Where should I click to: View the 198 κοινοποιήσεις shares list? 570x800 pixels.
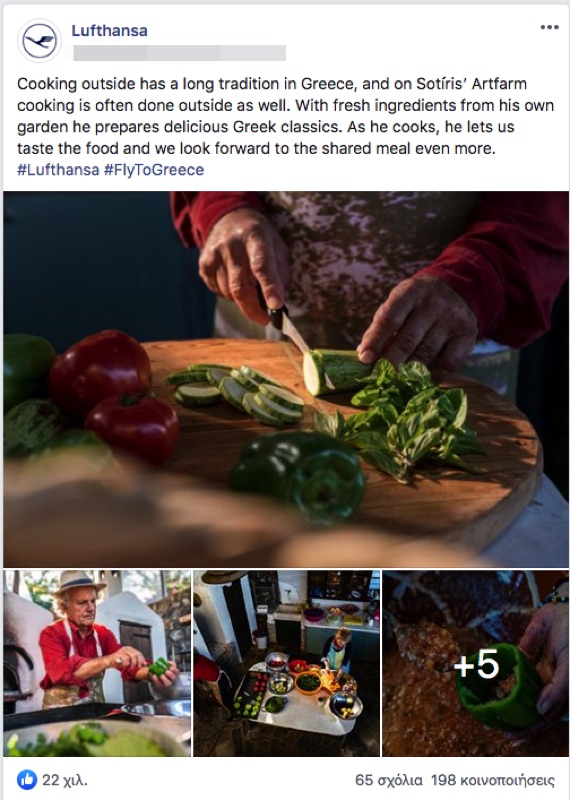493,780
